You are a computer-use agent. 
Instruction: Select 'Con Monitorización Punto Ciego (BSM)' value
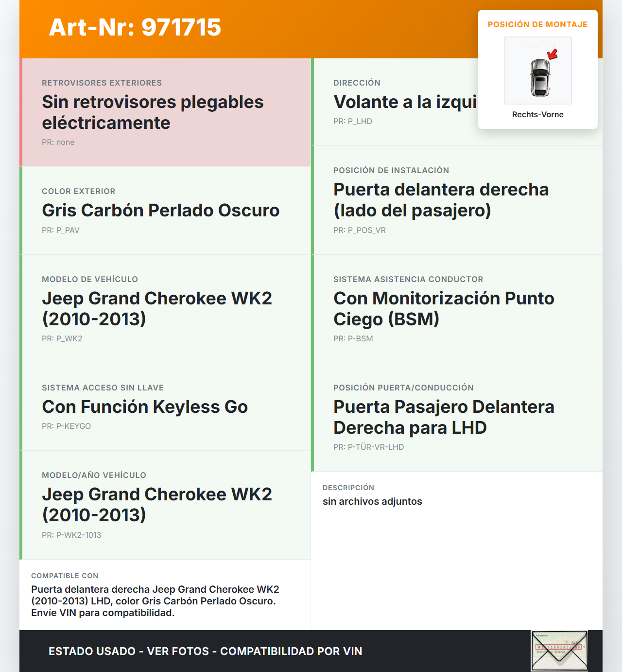click(444, 308)
